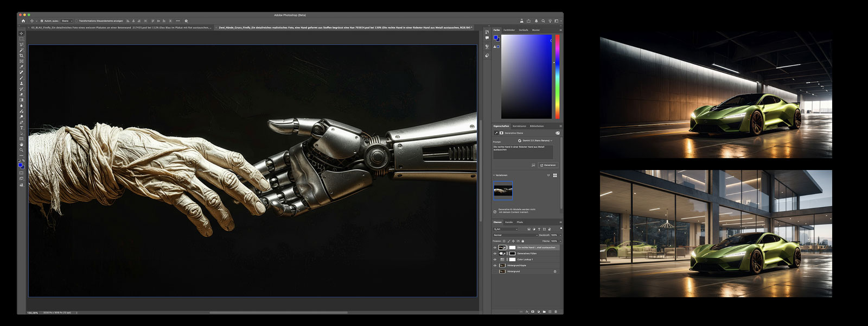This screenshot has height=326, width=868.
Task: Toggle visibility of Hintergrund Kopie layer
Action: [495, 266]
